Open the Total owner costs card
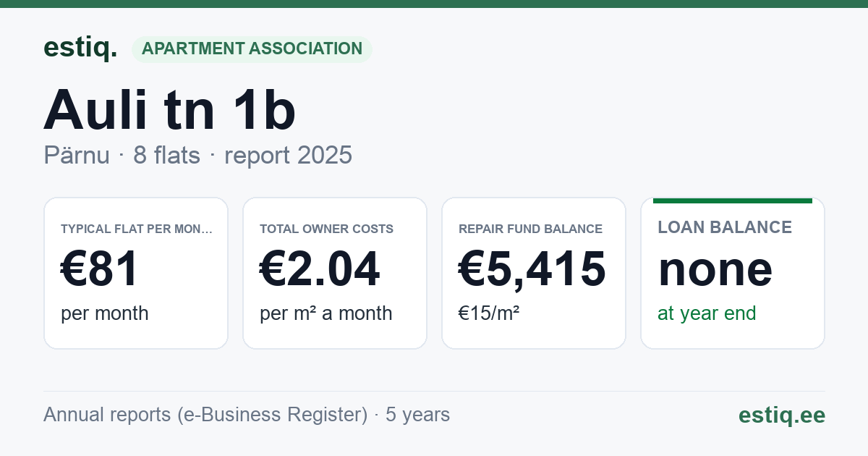Viewport: 868px width, 456px height. [335, 273]
